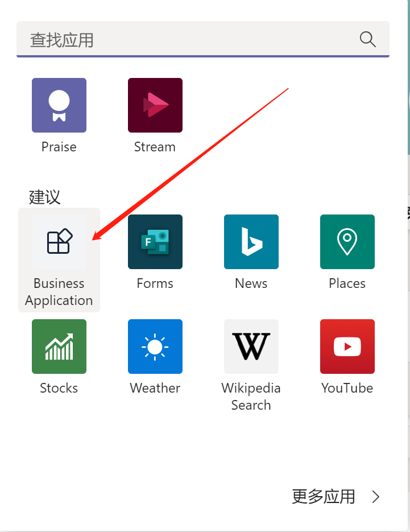Viewport: 410px width, 532px height.
Task: Click the Stocks text label
Action: click(59, 388)
